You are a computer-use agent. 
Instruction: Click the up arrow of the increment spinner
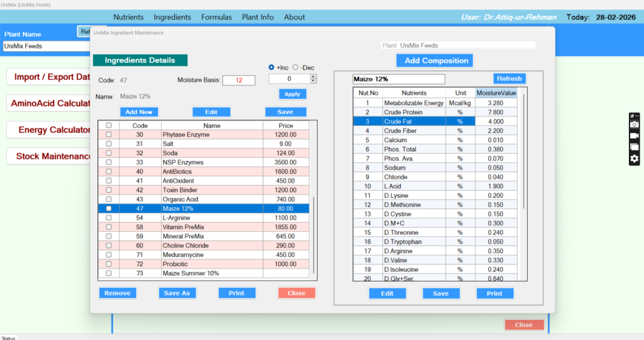[313, 76]
